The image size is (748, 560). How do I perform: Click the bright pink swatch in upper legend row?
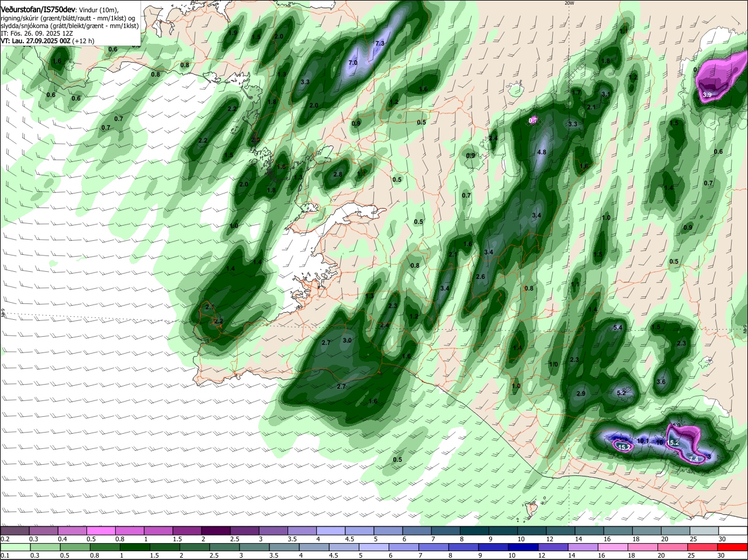101,531
